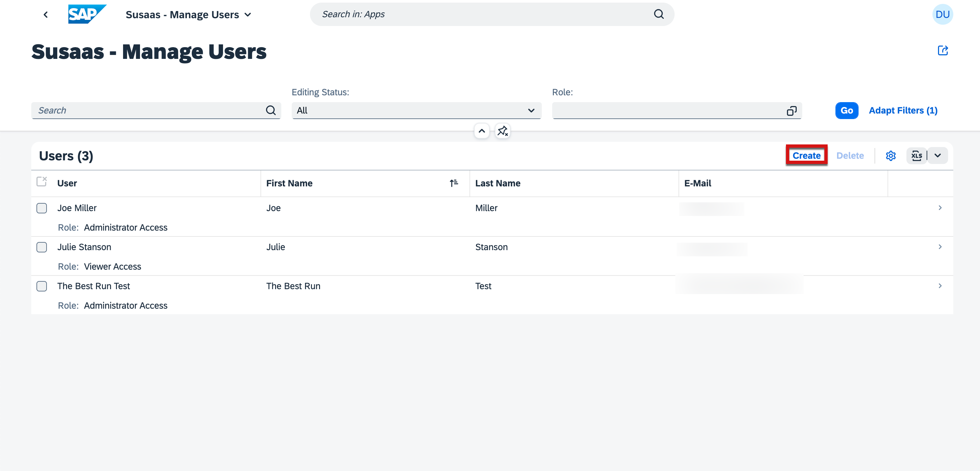Select the Joe Miller row checkbox
The image size is (980, 471).
41,208
